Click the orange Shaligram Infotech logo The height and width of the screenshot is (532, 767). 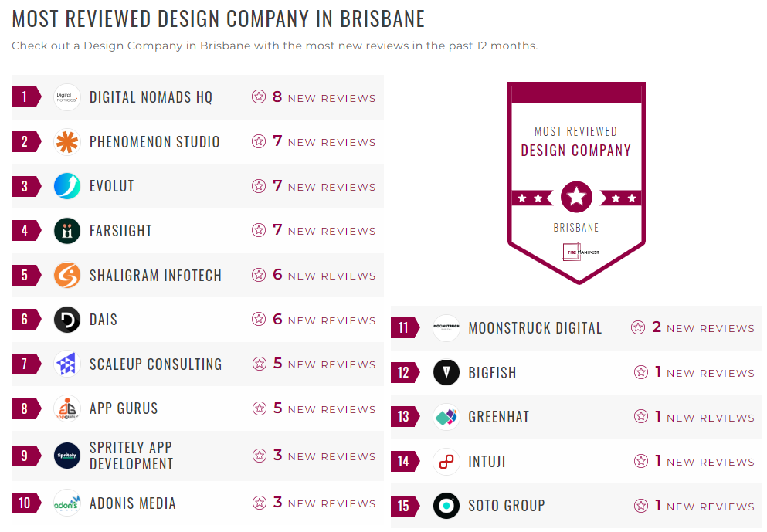[67, 276]
